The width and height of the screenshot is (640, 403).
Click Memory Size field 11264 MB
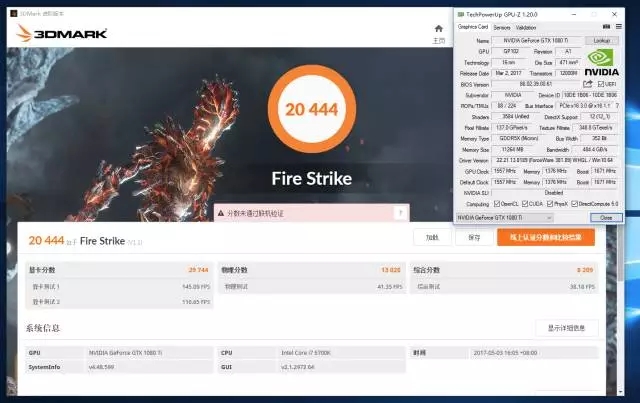pos(512,149)
